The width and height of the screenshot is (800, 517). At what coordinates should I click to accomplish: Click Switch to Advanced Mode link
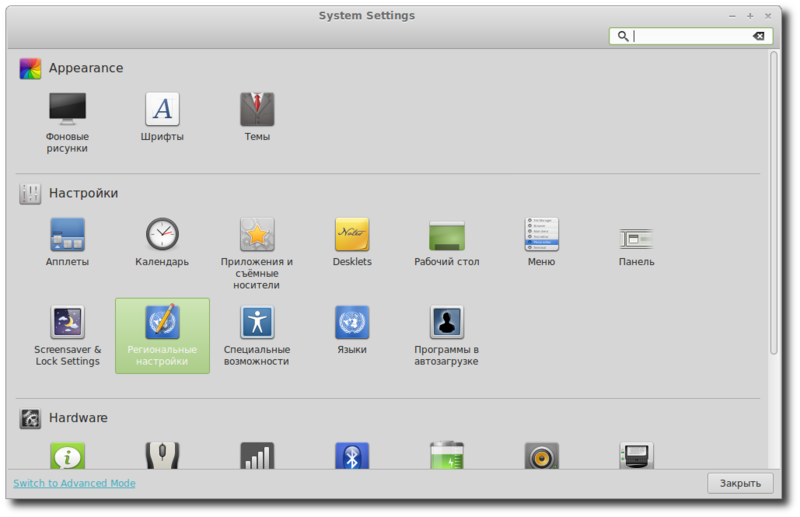pos(74,483)
